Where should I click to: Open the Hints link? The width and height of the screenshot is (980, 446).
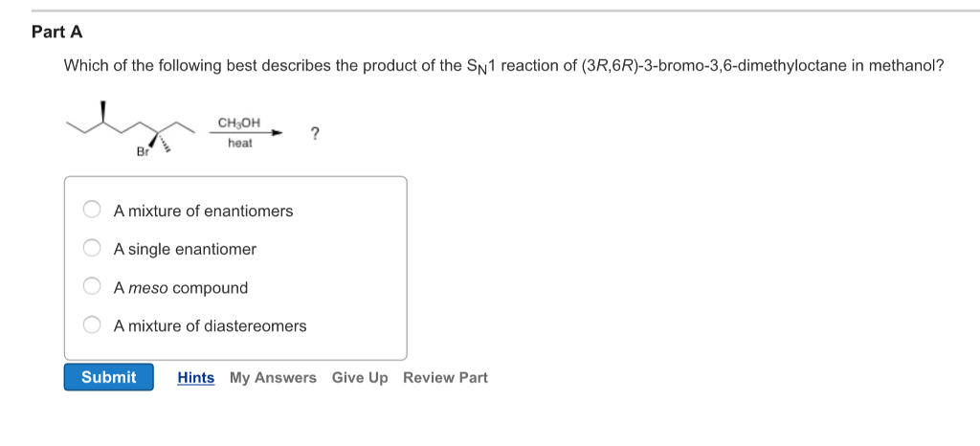pos(195,378)
